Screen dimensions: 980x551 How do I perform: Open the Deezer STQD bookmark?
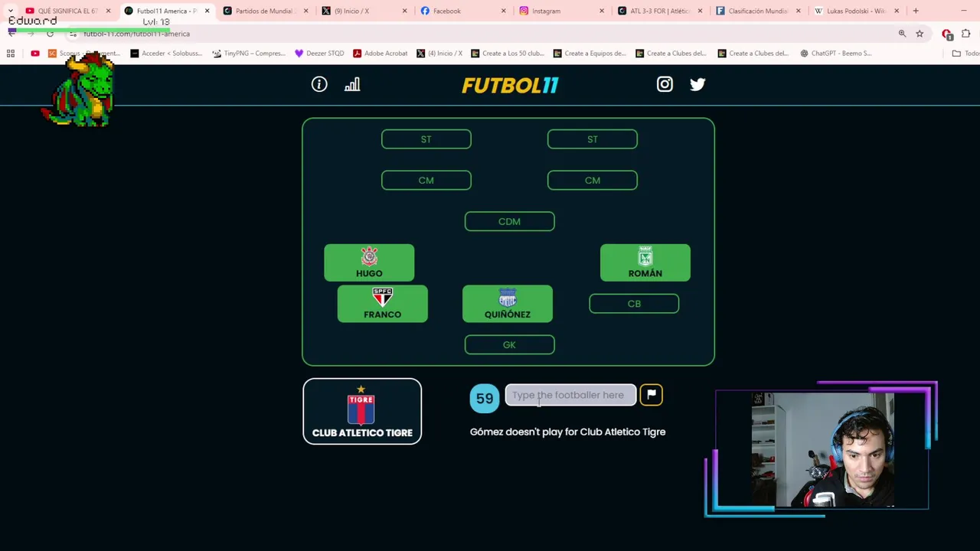pos(319,54)
